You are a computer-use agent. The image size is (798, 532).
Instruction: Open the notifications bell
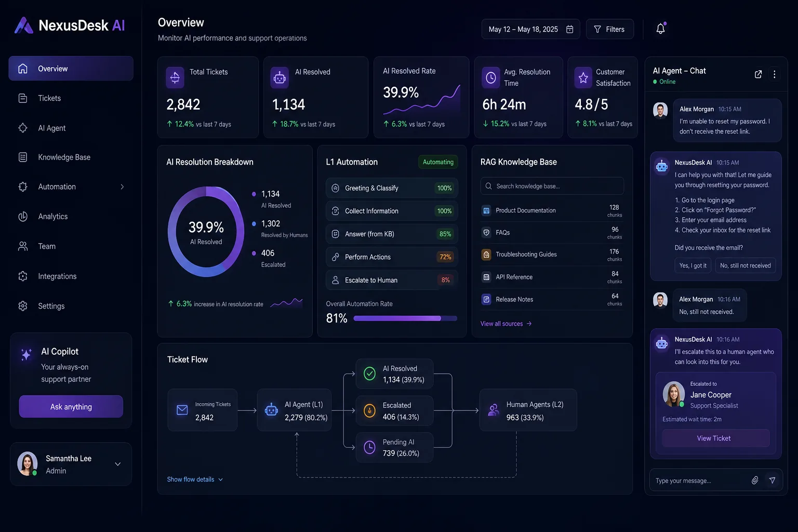(660, 29)
